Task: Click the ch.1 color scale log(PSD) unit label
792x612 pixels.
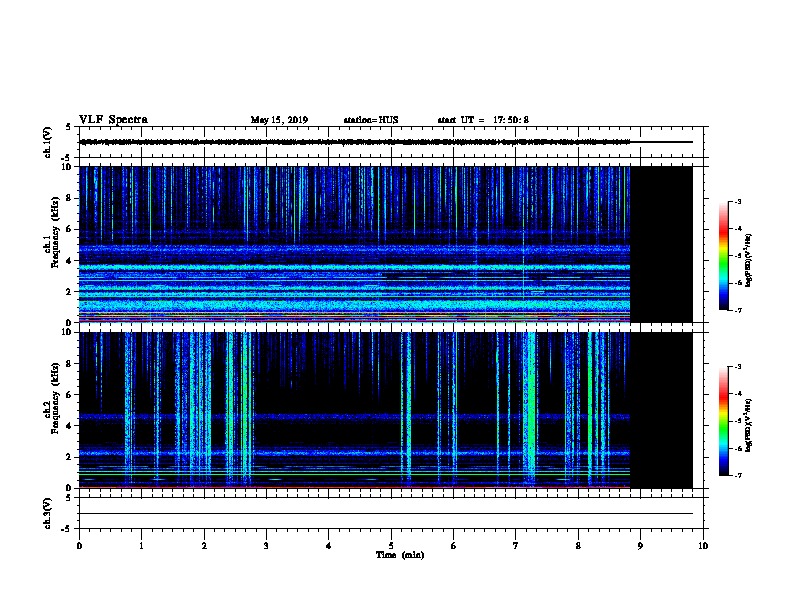Action: (749, 260)
